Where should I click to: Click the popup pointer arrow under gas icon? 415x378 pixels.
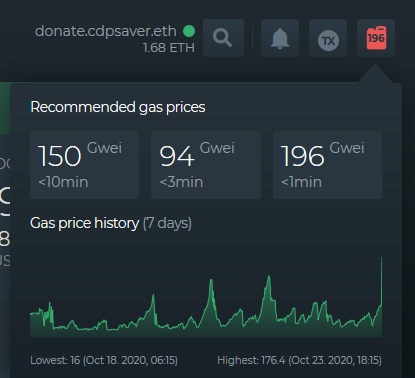click(x=375, y=73)
